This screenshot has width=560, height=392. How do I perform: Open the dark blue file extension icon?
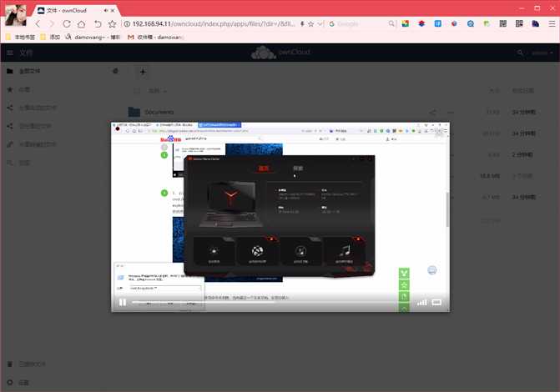click(x=535, y=24)
